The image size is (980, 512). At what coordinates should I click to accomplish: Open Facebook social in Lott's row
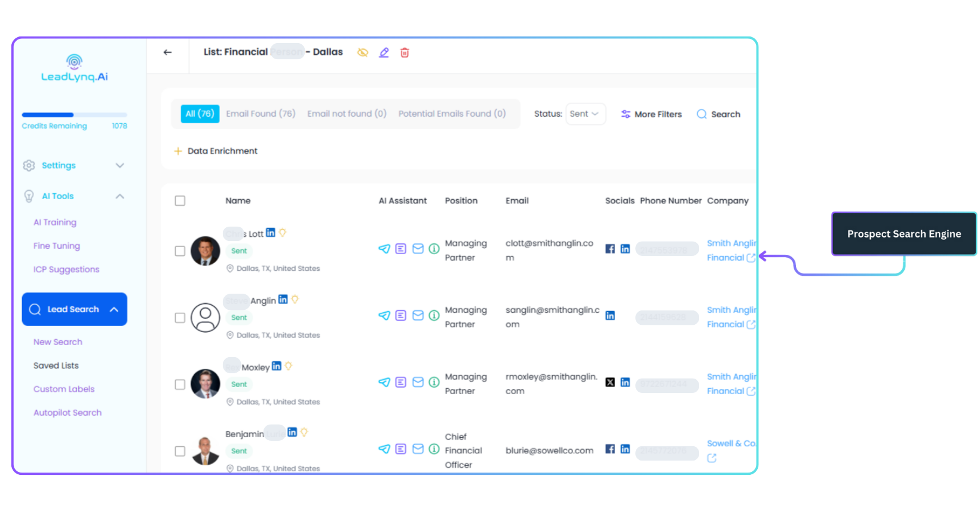pyautogui.click(x=610, y=249)
